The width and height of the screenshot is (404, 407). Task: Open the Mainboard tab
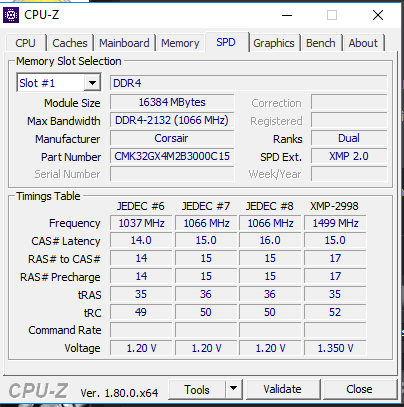click(124, 43)
